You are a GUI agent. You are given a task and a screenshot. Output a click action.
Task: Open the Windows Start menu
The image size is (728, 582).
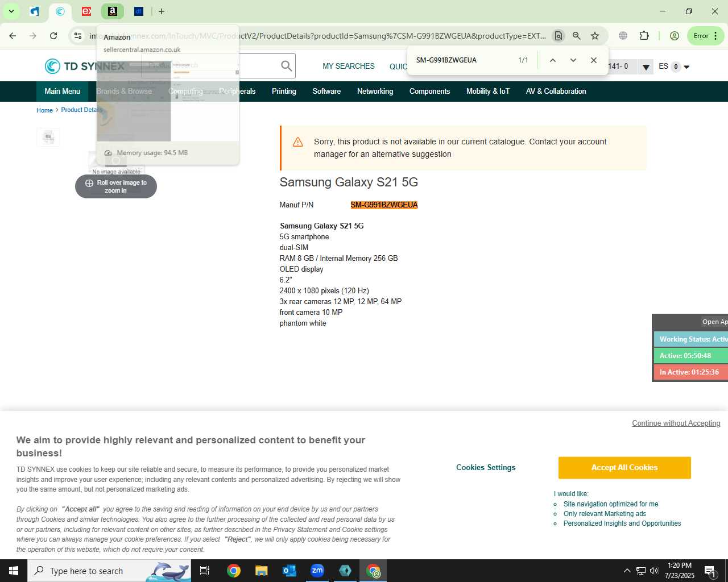14,571
